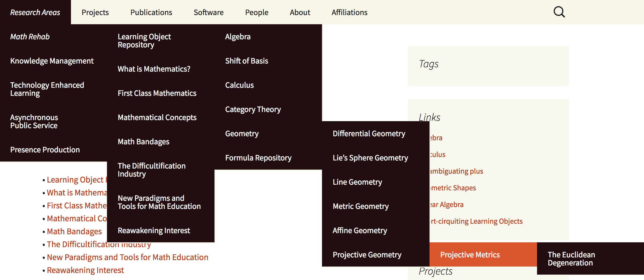Open the People navigation item
Image resolution: width=644 pixels, height=280 pixels.
click(x=256, y=12)
